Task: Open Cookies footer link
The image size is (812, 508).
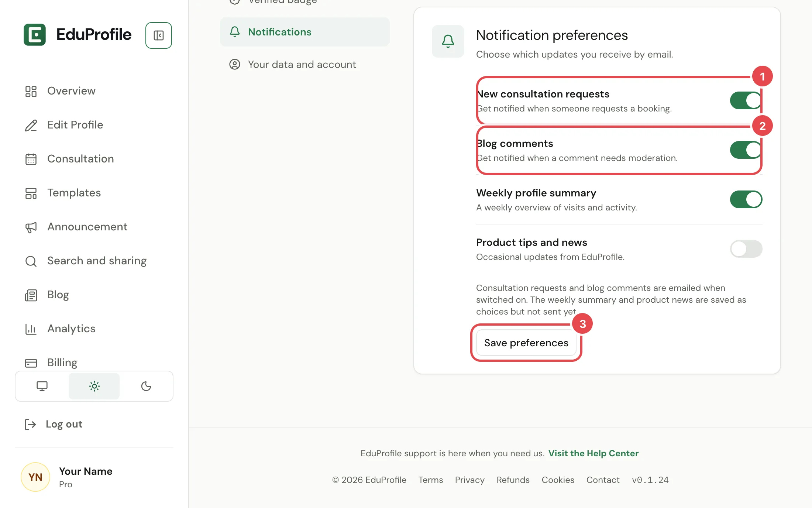Action: click(558, 480)
